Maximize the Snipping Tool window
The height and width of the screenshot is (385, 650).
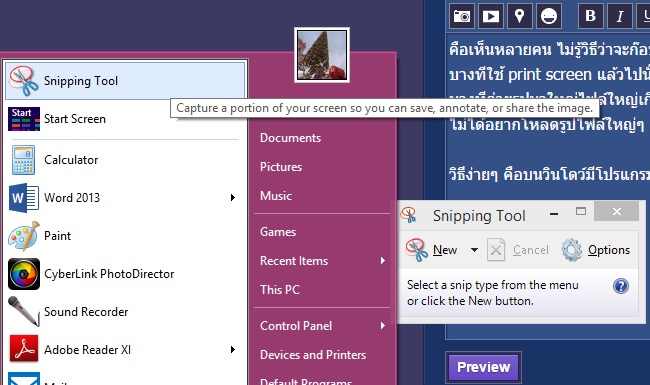point(581,212)
